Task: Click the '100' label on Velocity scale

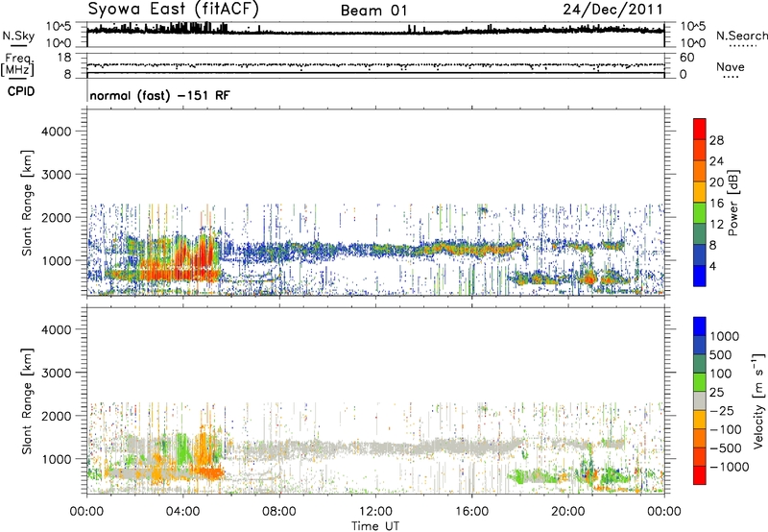Action: (721, 374)
